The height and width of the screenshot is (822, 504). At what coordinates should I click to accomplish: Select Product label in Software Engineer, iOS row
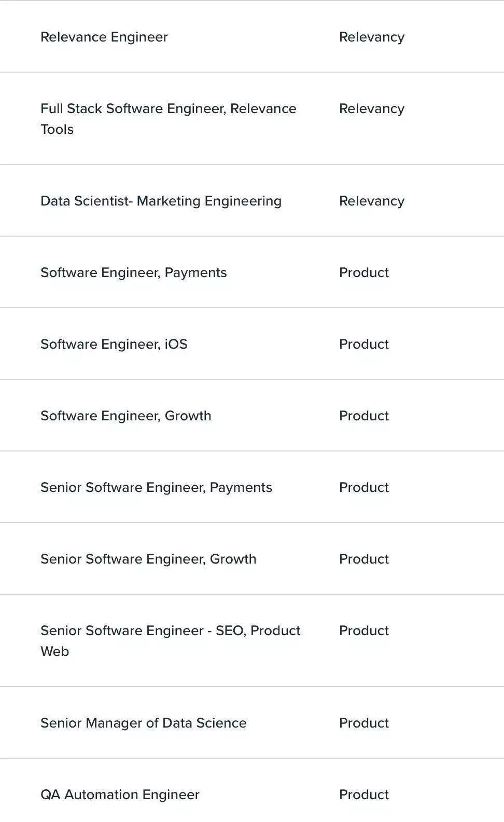click(363, 344)
